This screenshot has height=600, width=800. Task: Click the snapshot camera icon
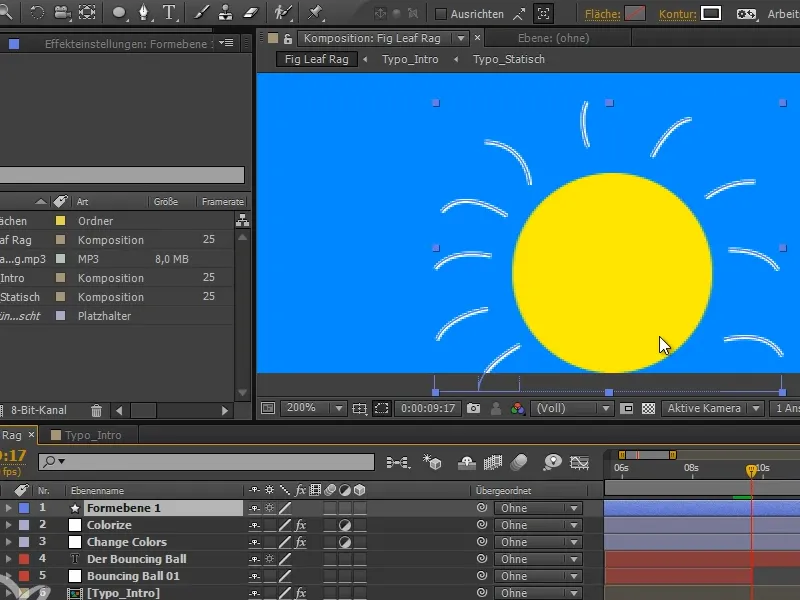[473, 408]
